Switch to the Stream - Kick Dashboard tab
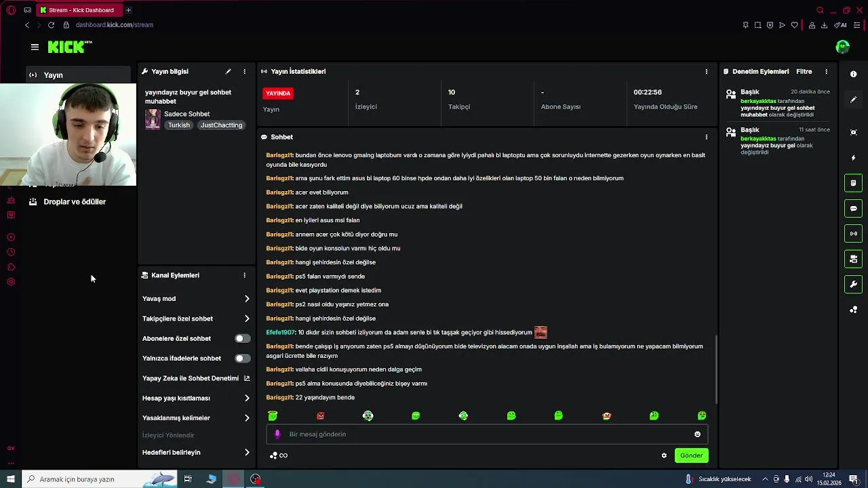The height and width of the screenshot is (488, 868). 79,10
